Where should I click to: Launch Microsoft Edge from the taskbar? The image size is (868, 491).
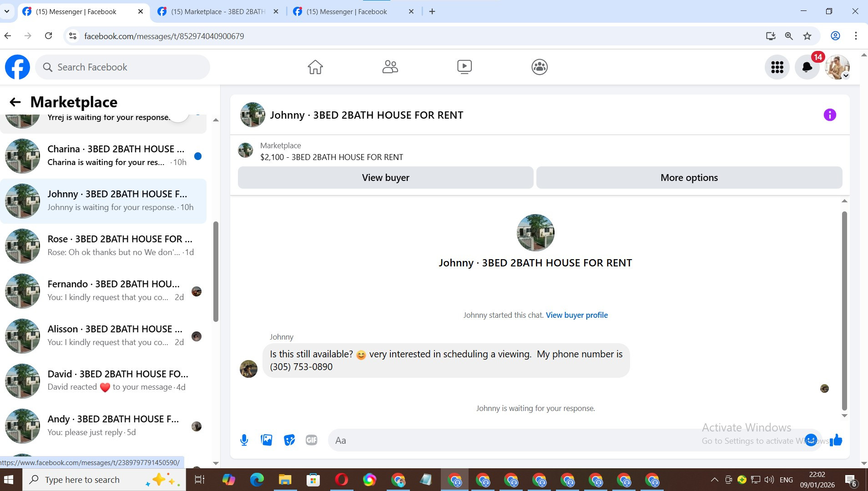tap(257, 480)
